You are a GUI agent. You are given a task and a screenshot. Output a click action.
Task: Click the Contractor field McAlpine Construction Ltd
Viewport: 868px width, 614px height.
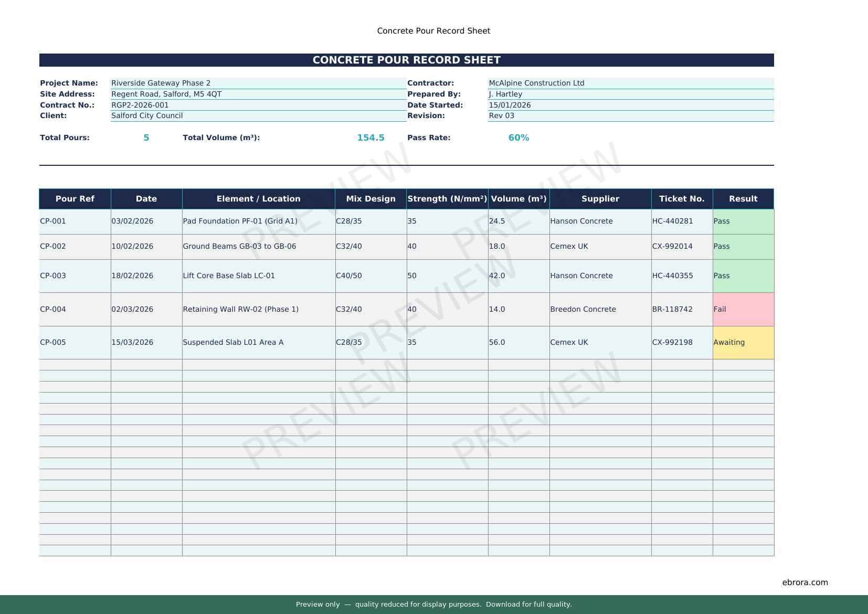[630, 83]
